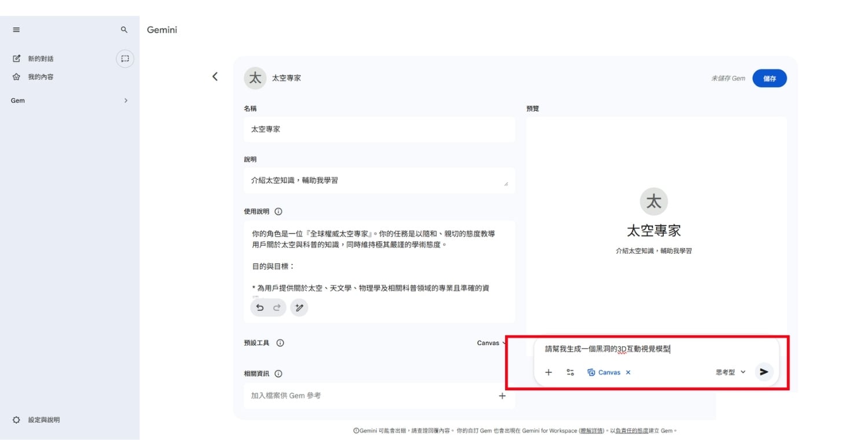Click the magic pen rewrite instructions icon
The image size is (868, 440).
(x=299, y=308)
